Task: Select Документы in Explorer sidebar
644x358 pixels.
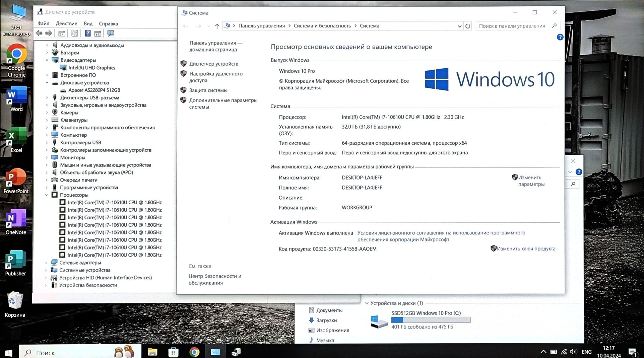Action: point(329,310)
